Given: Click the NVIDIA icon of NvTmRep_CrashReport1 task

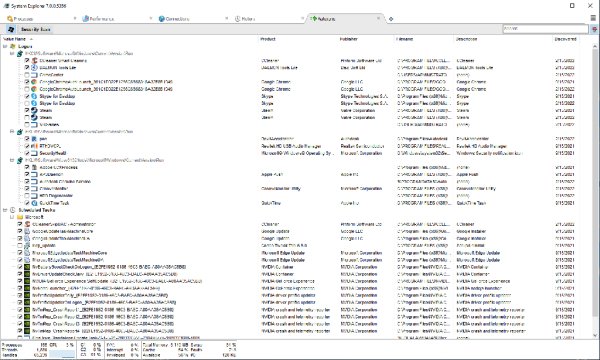Looking at the screenshot, I should click(27, 310).
